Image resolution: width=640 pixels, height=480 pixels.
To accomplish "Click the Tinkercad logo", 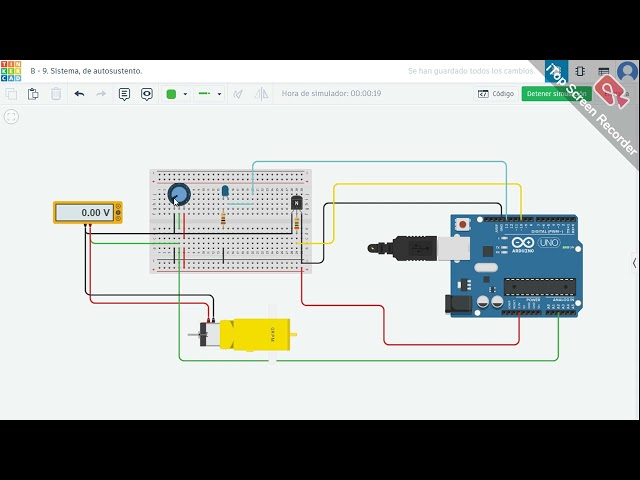I will pos(11,71).
